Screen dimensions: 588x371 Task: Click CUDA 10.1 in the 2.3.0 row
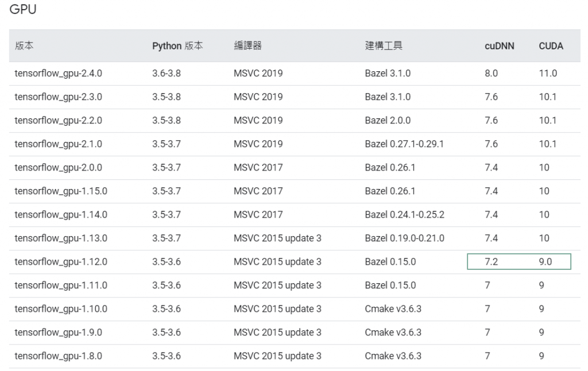[547, 97]
